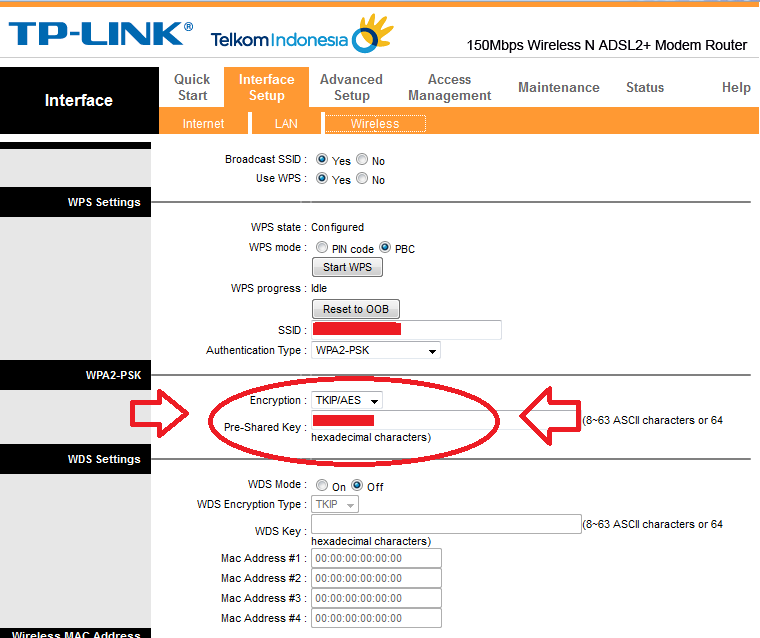This screenshot has height=638, width=760.
Task: Open the Quick Start tab
Action: (192, 87)
